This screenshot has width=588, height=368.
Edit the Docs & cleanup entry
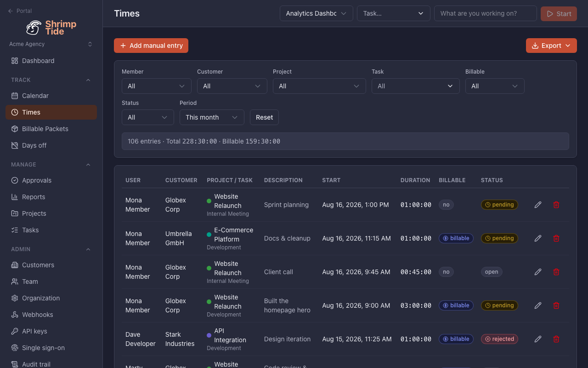[x=538, y=238]
